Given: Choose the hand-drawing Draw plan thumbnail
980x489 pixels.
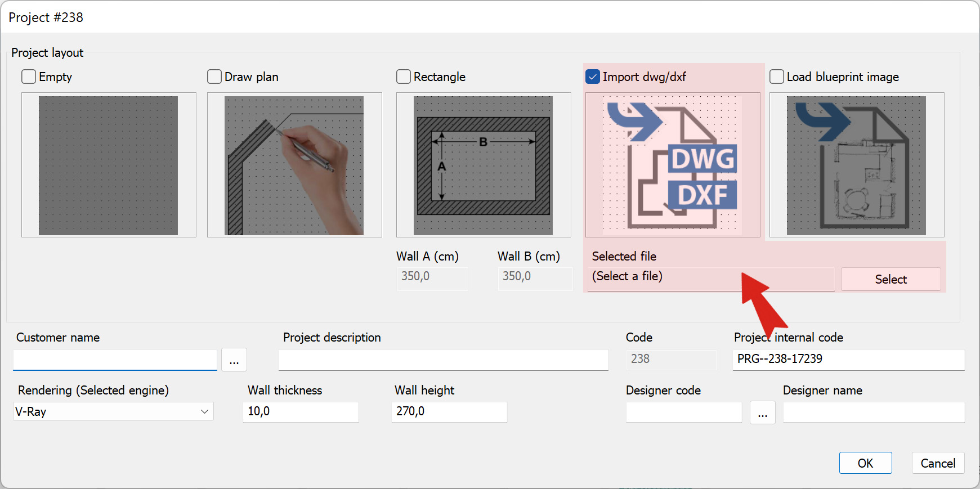Looking at the screenshot, I should [294, 165].
